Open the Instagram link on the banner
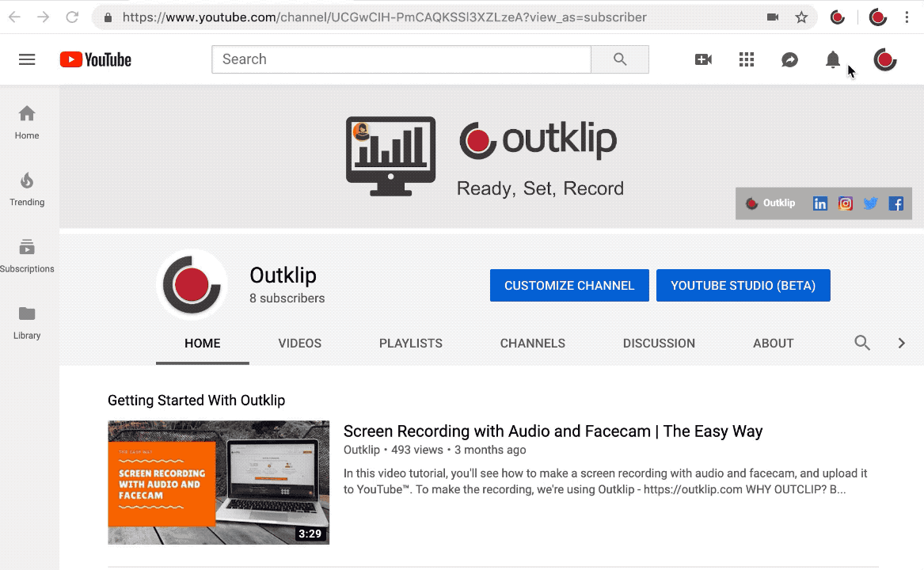The height and width of the screenshot is (570, 924). click(846, 204)
